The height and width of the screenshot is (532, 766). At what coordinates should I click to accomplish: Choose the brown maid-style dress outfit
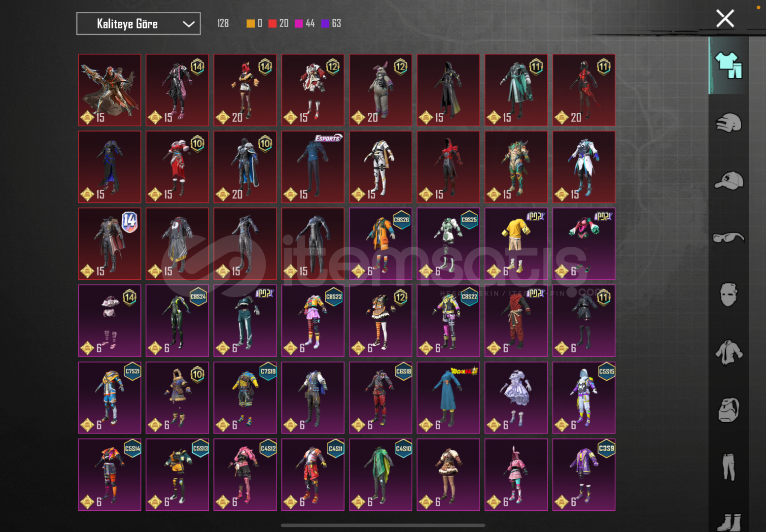[x=448, y=474]
